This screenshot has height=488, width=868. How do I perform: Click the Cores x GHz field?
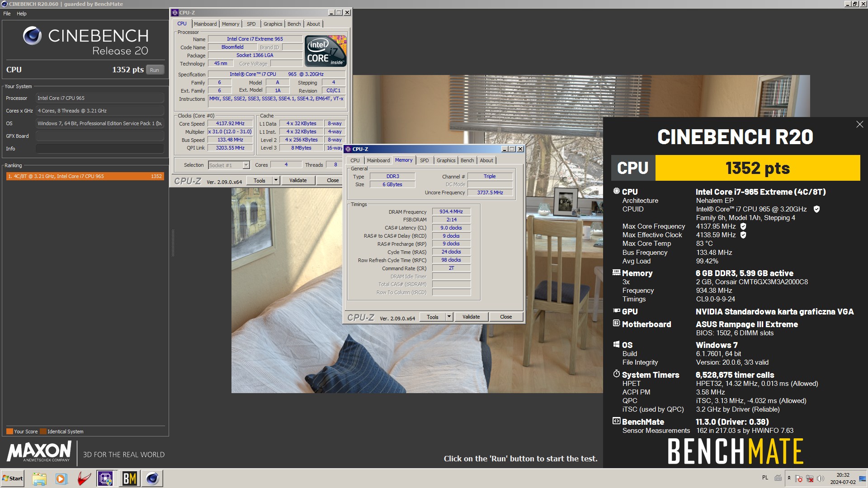tap(99, 111)
